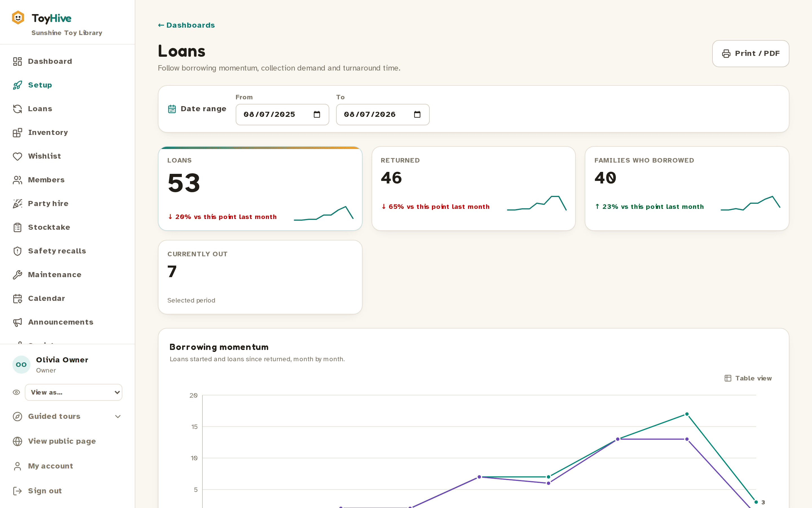This screenshot has height=508, width=812.
Task: Go back via the Dashboards link
Action: [x=186, y=25]
